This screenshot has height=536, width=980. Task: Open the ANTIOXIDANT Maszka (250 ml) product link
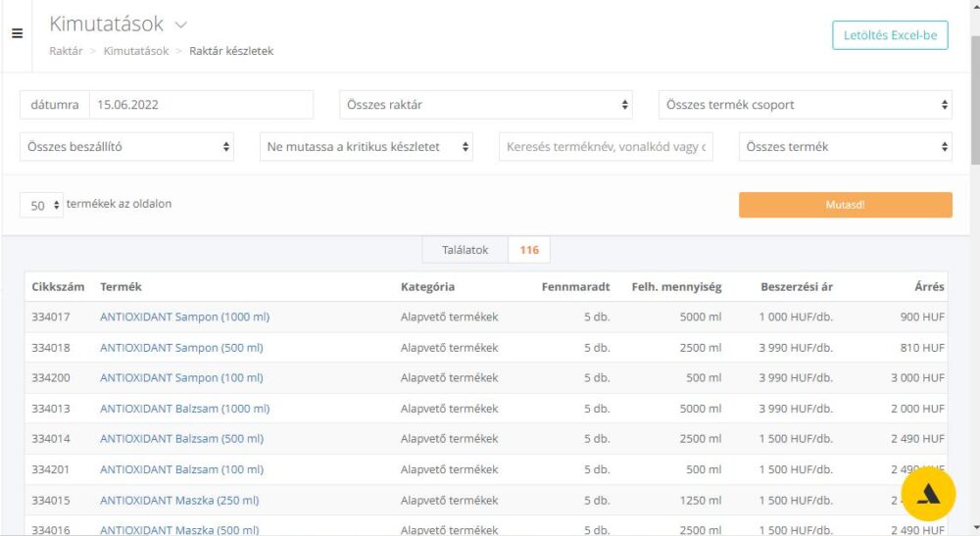click(x=179, y=500)
